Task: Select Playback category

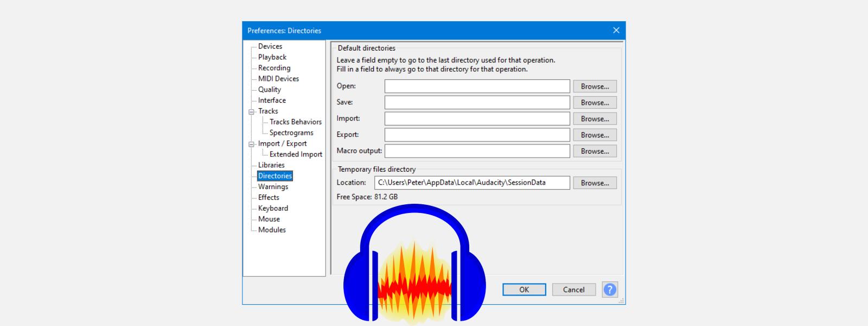Action: [x=272, y=57]
